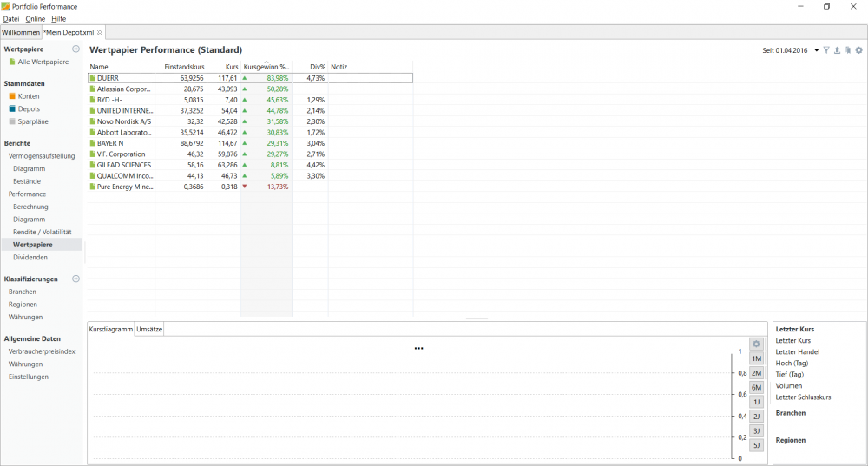The width and height of the screenshot is (868, 466).
Task: Click the grey Sparpläne icon
Action: (x=12, y=121)
